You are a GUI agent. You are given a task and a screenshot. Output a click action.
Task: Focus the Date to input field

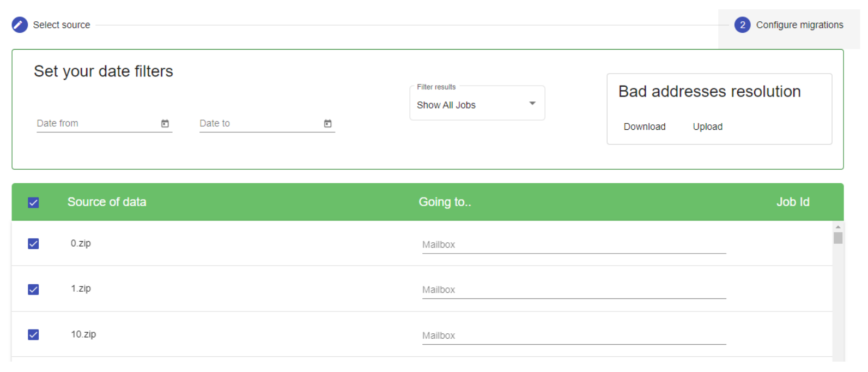pos(259,124)
